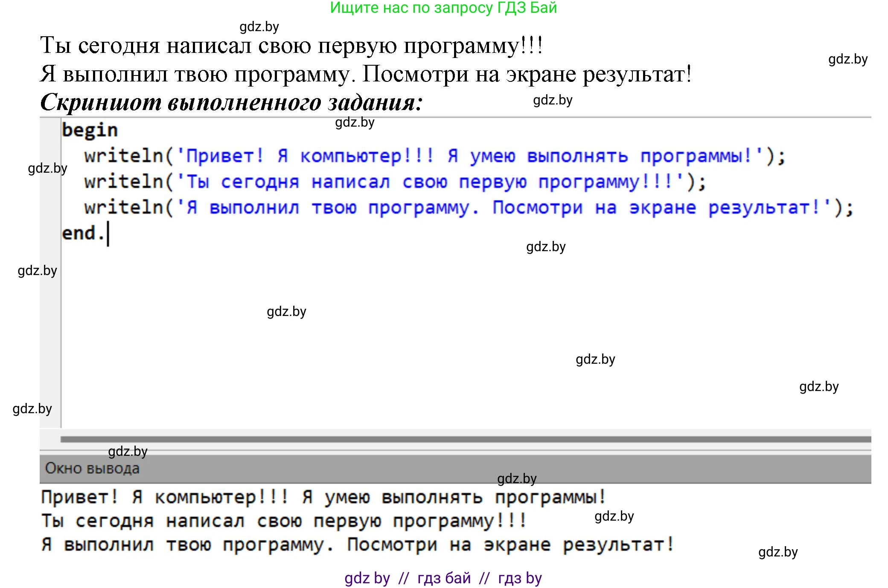Click the serif paragraph 'Я выполнил твою программу. Посмотри на экране результат!'
This screenshot has width=888, height=588.
pos(365,74)
